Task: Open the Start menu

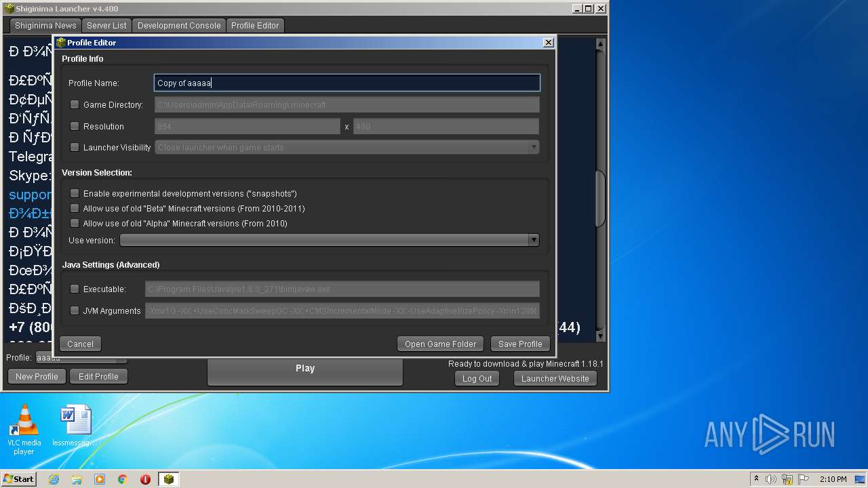Action: [x=18, y=479]
